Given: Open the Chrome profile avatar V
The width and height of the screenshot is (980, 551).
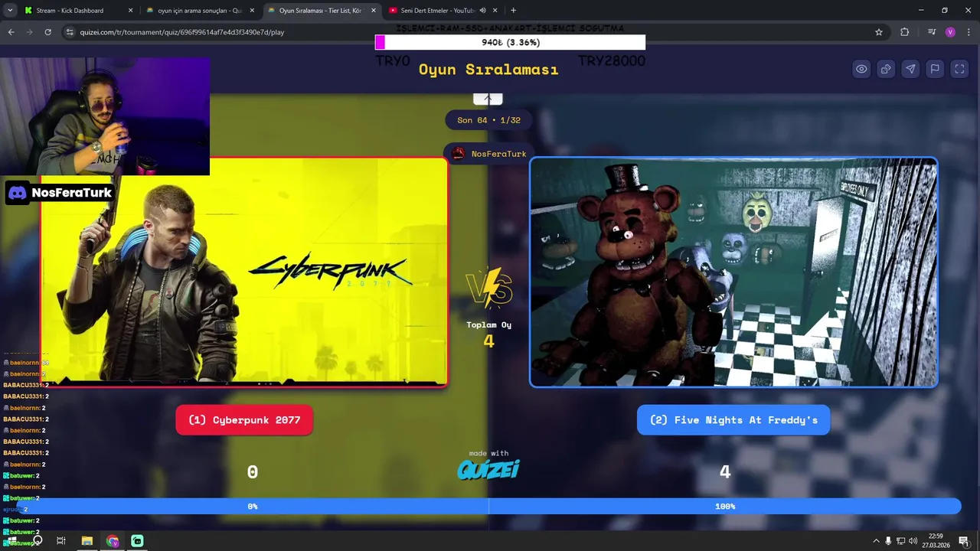Looking at the screenshot, I should [950, 32].
